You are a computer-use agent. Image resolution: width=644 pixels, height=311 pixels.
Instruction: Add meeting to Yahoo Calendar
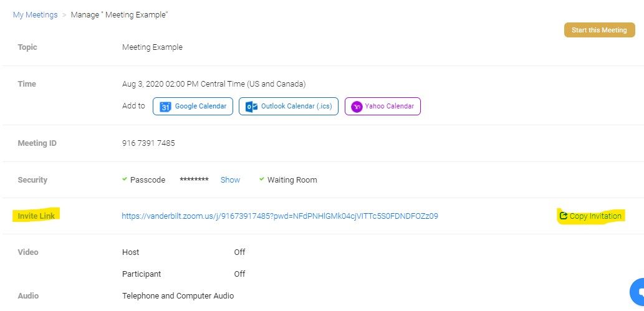(x=383, y=107)
